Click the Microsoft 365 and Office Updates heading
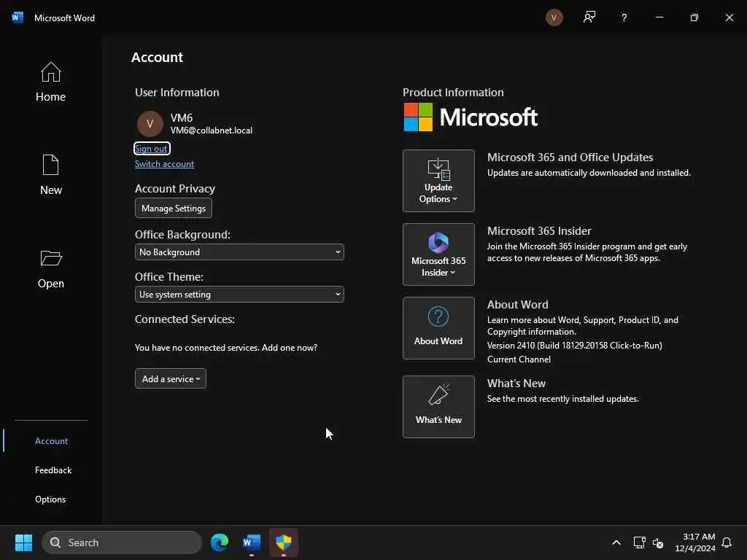Screen dimensions: 747x560 [x=570, y=157]
